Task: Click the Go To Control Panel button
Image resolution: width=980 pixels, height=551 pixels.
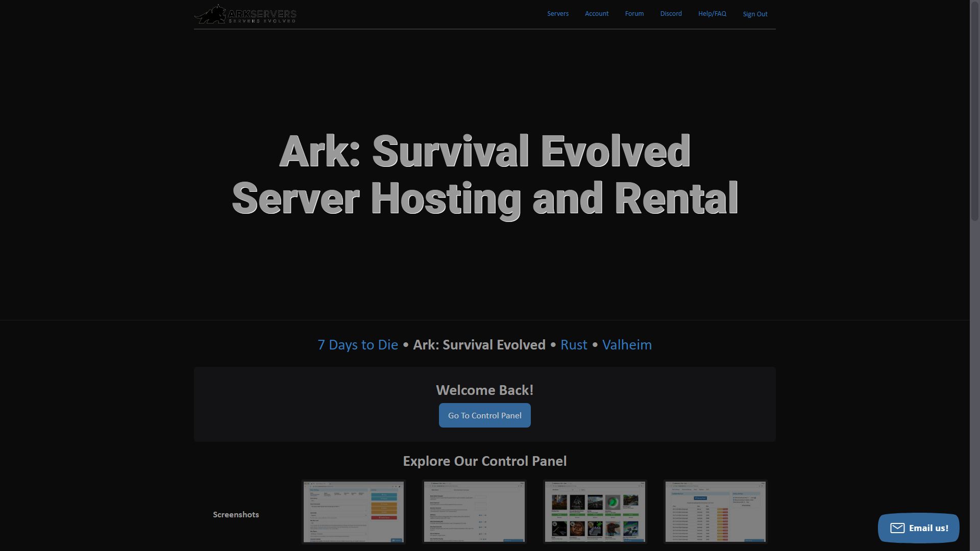Action: [x=484, y=415]
